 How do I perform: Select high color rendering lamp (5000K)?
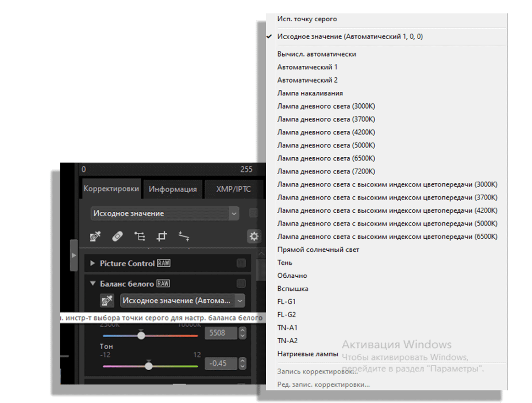387,223
